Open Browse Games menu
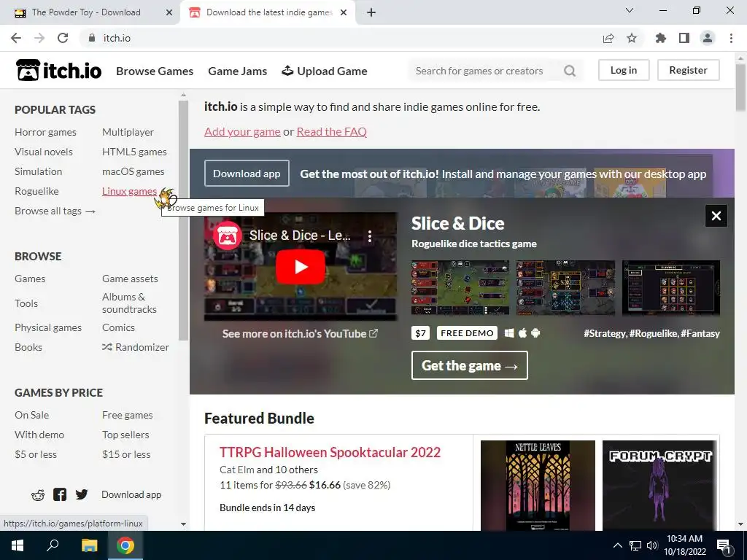This screenshot has width=747, height=560. [155, 71]
